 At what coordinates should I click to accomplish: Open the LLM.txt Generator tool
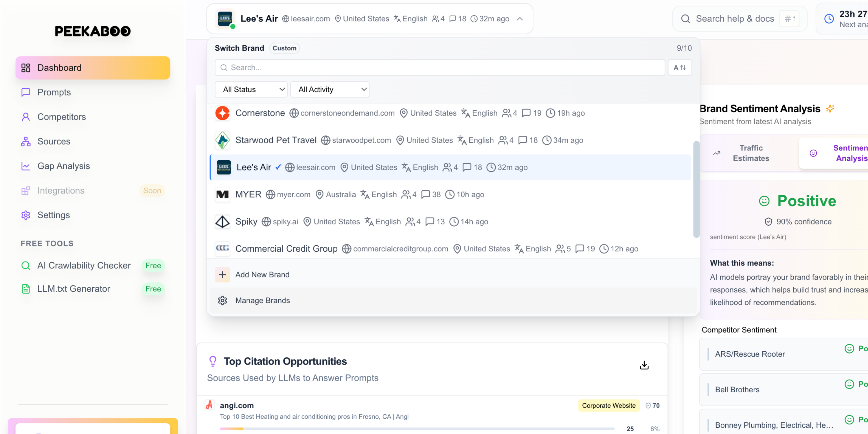pos(93,289)
